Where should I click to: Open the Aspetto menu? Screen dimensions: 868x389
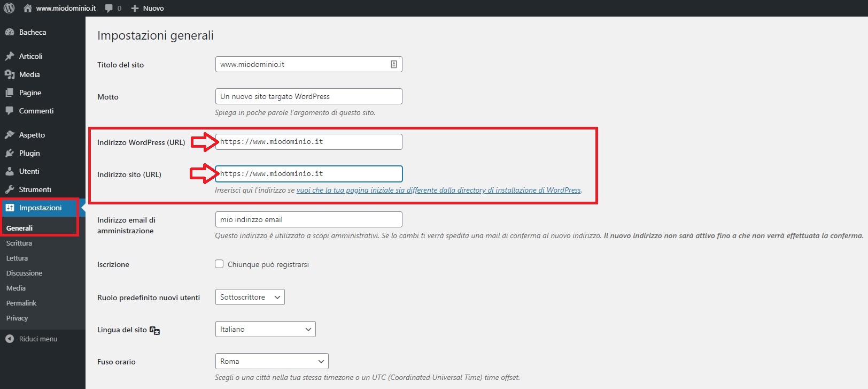click(x=32, y=135)
